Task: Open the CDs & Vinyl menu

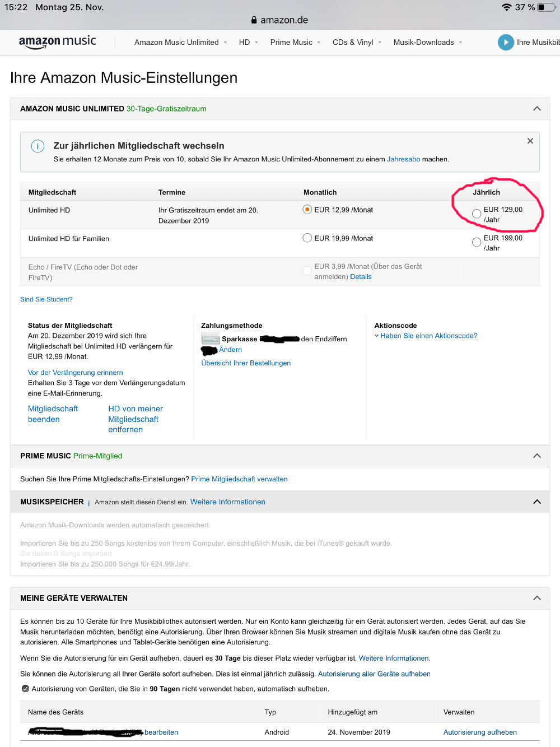Action: click(356, 43)
